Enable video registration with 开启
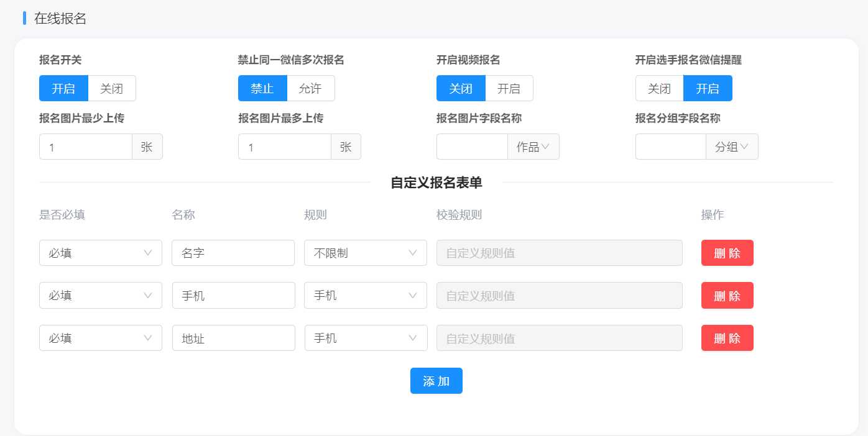 (509, 88)
